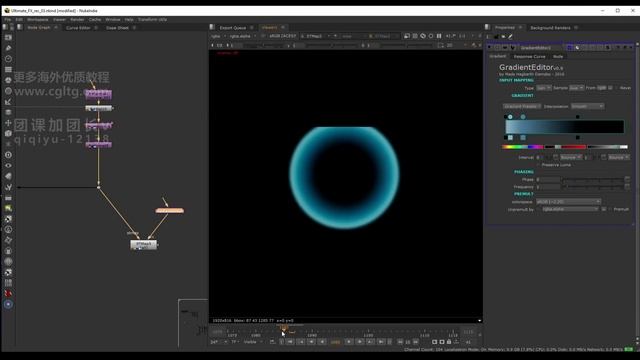Open the viewer A input STMap1 selector
640x360 pixels.
pos(316,36)
